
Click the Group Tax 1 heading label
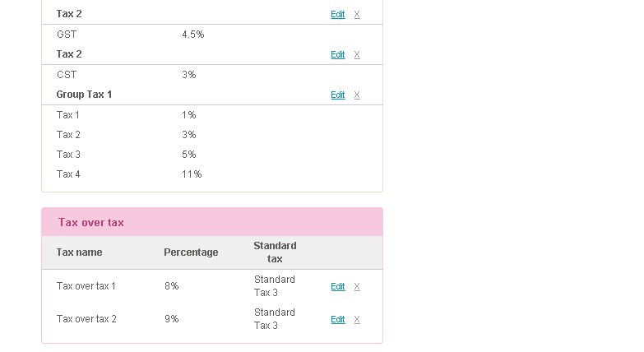[x=84, y=95]
